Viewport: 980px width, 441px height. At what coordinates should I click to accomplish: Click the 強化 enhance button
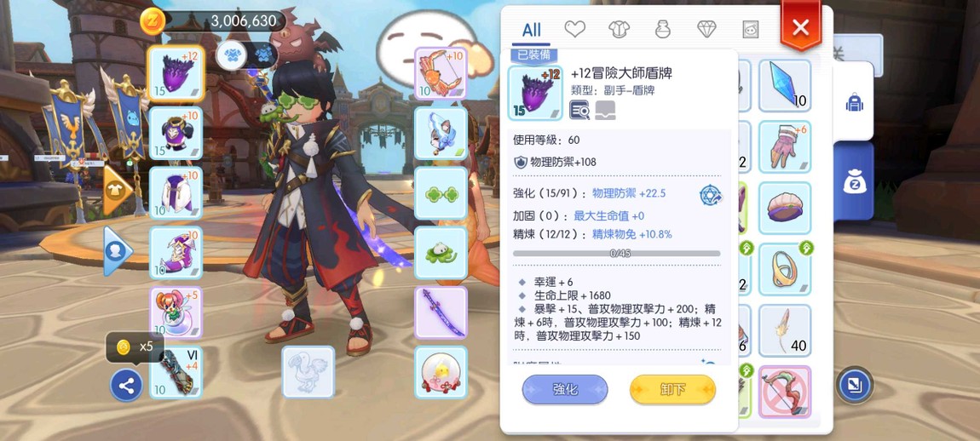[x=565, y=390]
